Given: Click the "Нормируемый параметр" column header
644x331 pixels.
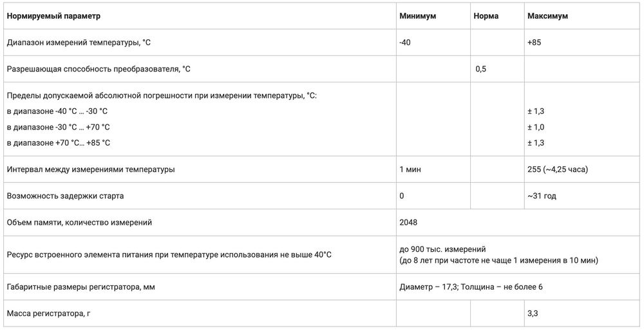Looking at the screenshot, I should pos(53,15).
